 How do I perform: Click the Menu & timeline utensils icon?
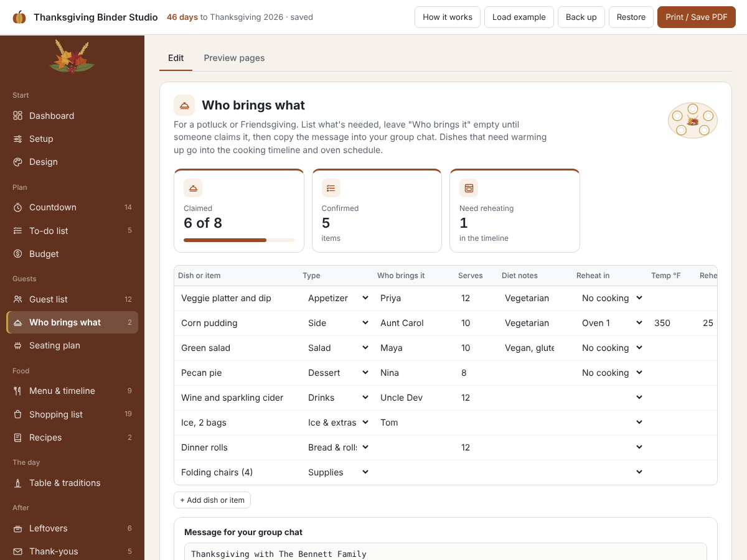click(18, 391)
